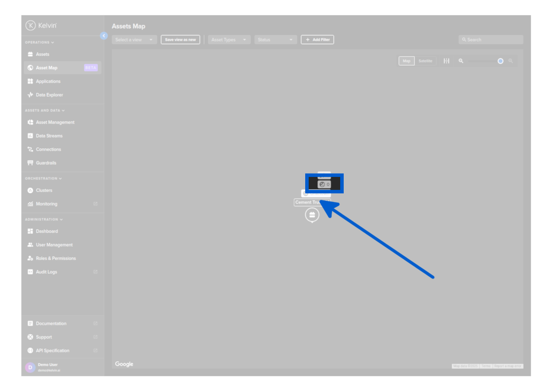This screenshot has height=392, width=553.
Task: Click the map zoom slider handle
Action: [x=500, y=61]
